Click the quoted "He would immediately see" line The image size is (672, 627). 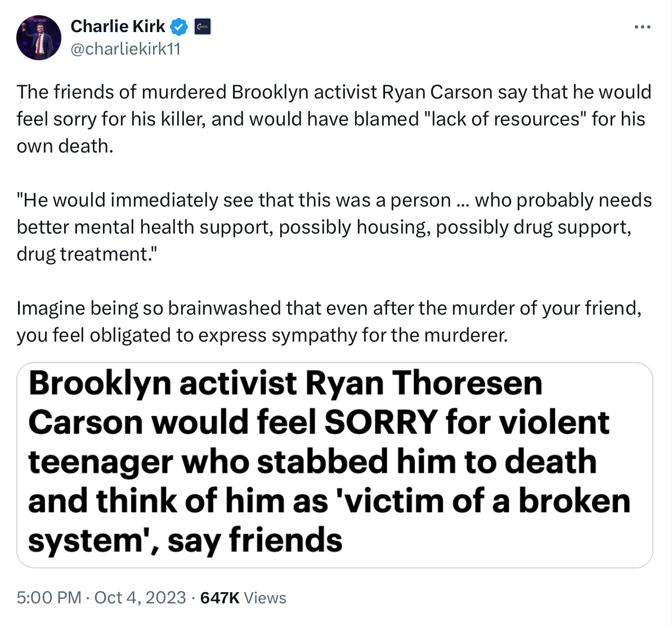[234, 200]
